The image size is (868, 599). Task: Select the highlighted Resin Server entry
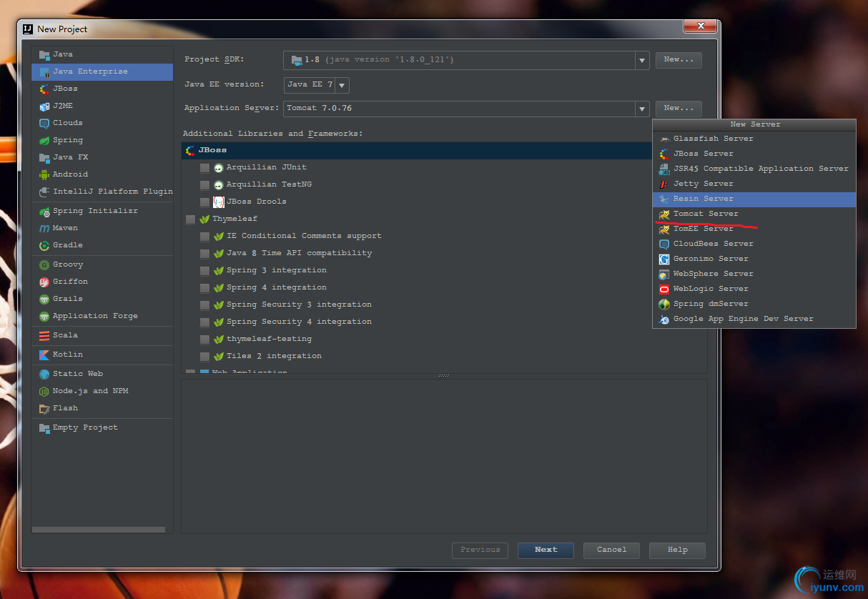[754, 199]
